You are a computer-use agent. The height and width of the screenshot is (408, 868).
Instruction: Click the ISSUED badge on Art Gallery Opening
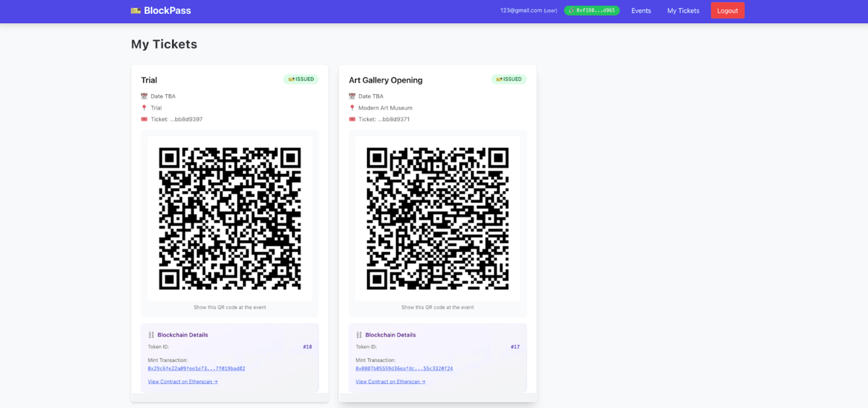click(x=509, y=79)
